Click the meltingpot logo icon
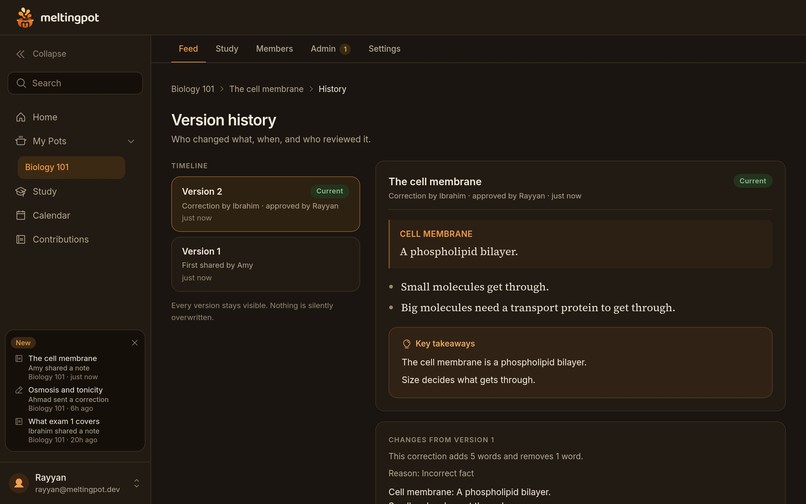Screen dimensions: 806x504 click(25, 17)
